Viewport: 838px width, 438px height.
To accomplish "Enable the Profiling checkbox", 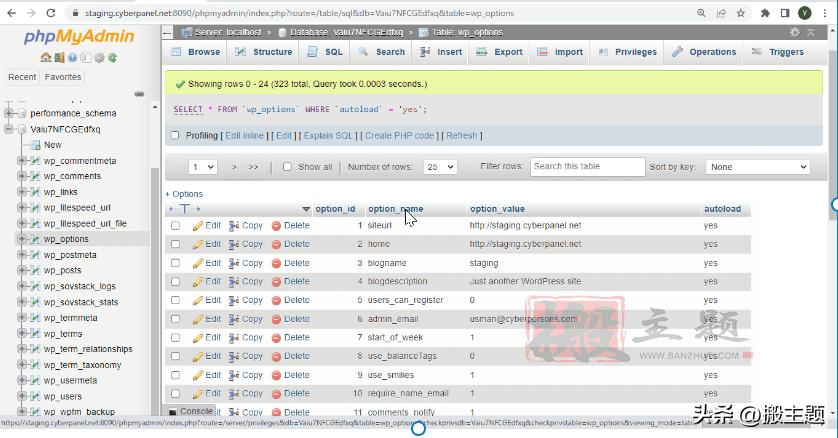I will 175,136.
